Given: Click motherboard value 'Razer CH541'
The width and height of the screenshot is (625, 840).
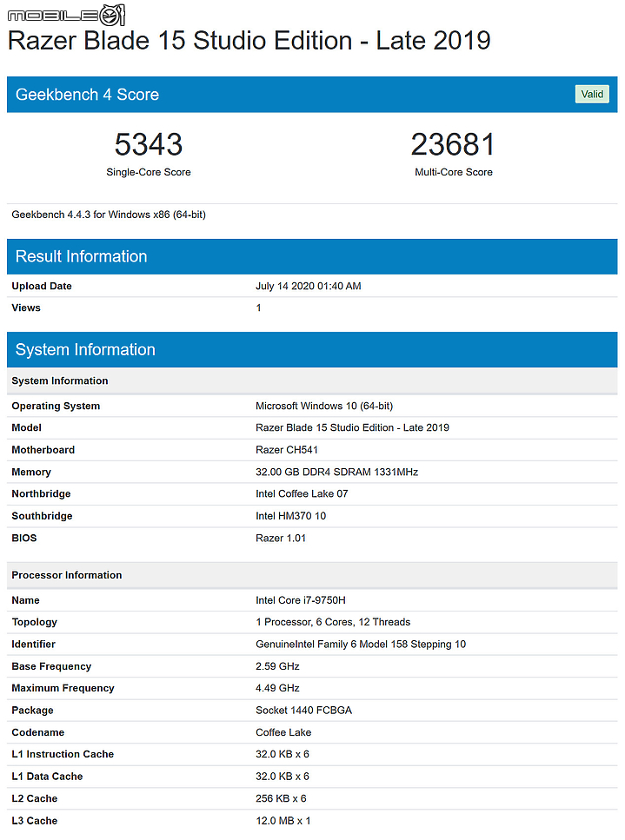Looking at the screenshot, I should coord(287,450).
